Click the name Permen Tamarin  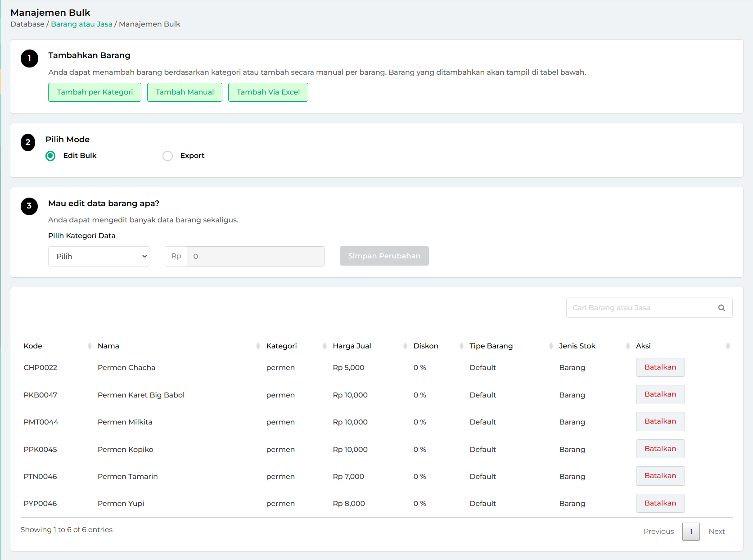tap(128, 477)
